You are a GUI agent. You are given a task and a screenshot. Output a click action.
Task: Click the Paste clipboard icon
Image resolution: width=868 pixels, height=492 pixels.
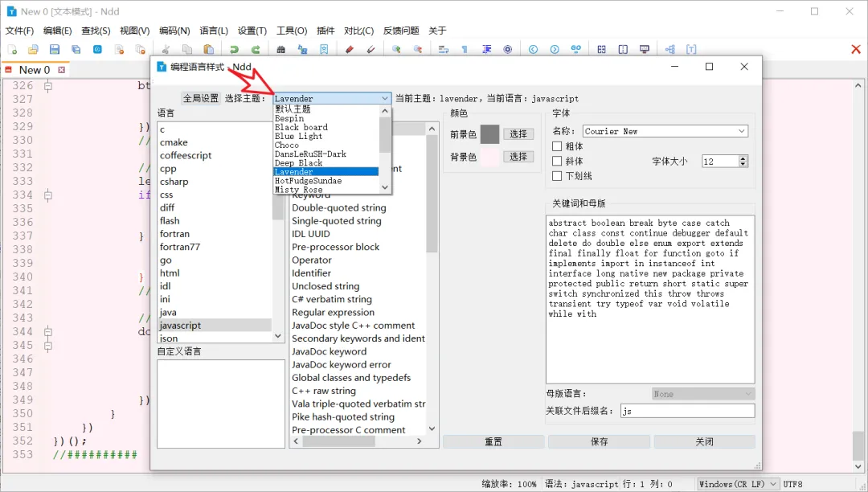coord(209,49)
